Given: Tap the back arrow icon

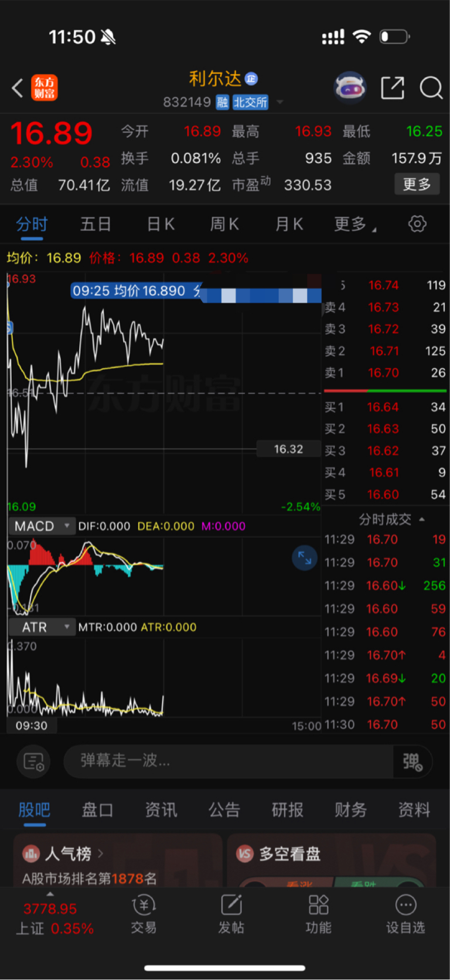Looking at the screenshot, I should coord(18,89).
